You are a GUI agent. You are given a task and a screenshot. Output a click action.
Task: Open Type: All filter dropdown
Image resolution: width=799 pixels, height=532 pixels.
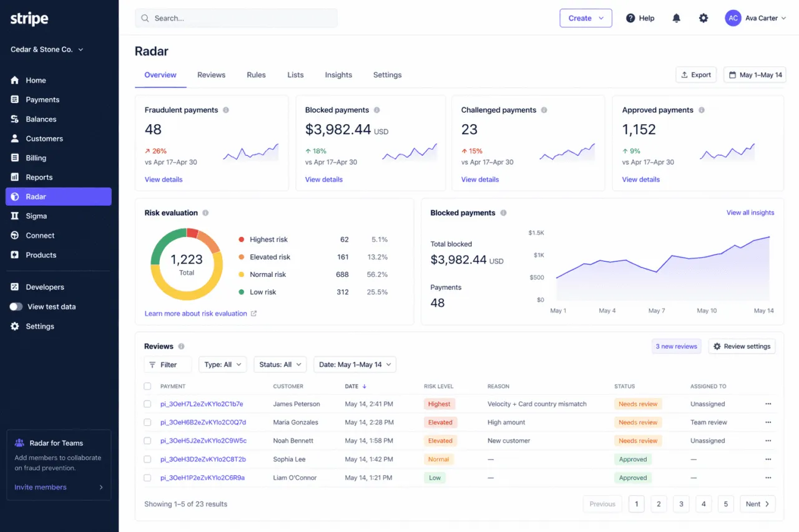point(223,364)
